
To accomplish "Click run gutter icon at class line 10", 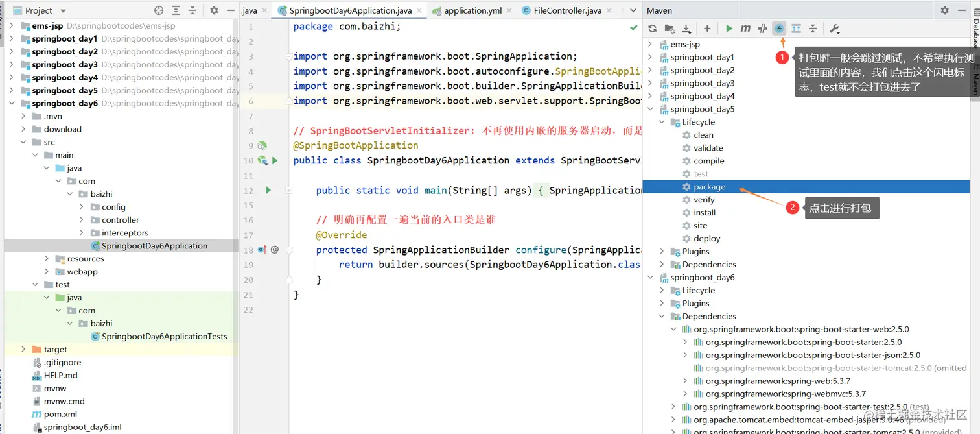I will tap(275, 160).
